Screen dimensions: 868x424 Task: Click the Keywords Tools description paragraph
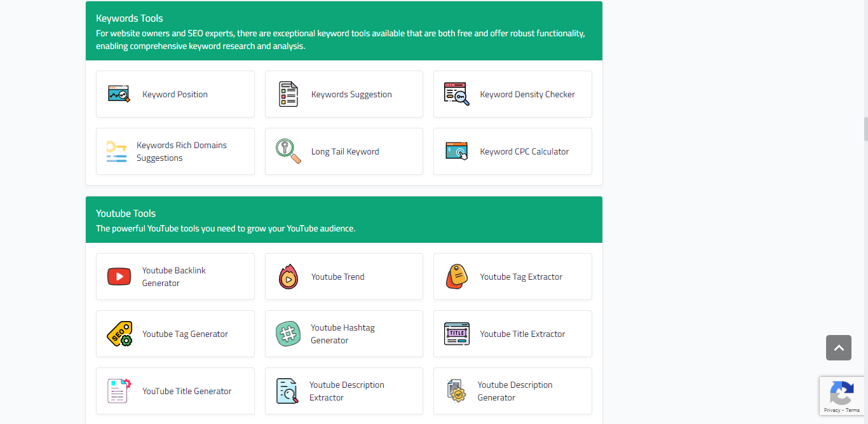(341, 39)
